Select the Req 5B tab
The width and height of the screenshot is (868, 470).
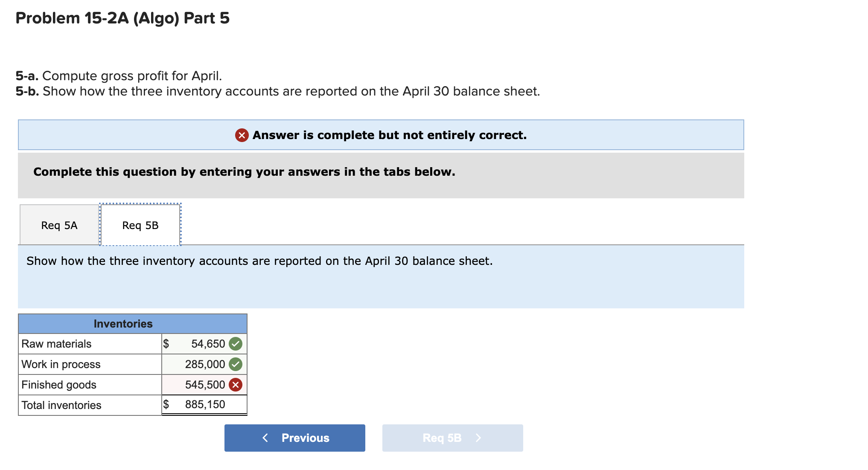coord(140,225)
